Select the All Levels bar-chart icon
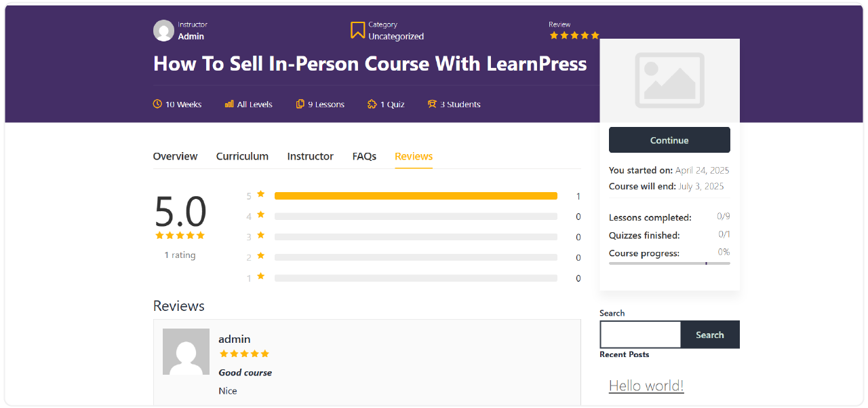868x408 pixels. tap(229, 104)
